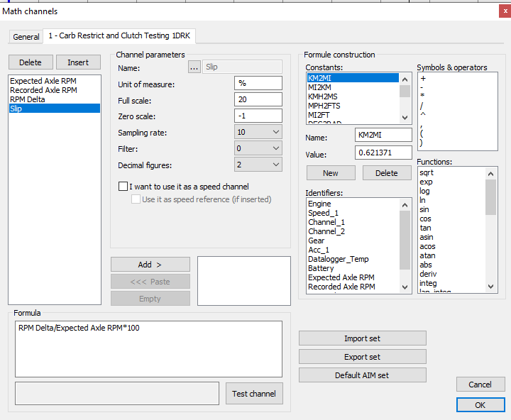Open the Sampling rate dropdown
511x420 pixels.
pyautogui.click(x=258, y=132)
